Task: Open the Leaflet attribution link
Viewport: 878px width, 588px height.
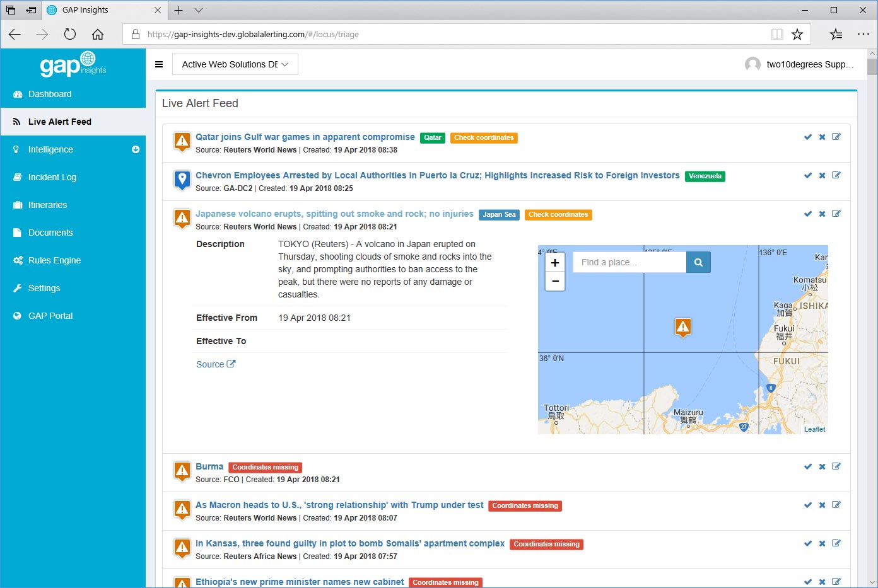Action: 814,429
